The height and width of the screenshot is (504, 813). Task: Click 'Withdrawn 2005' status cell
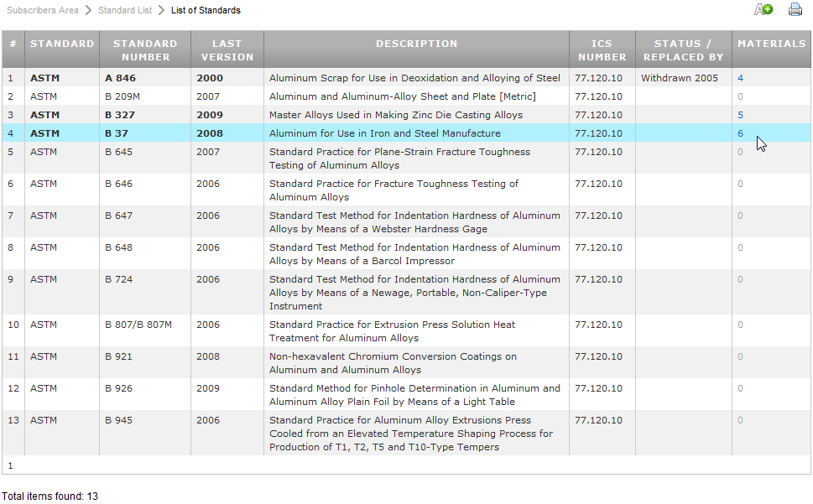680,78
